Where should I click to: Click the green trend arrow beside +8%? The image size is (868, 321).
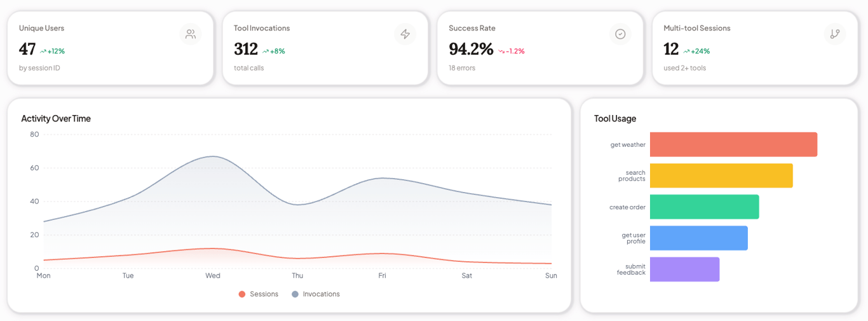click(266, 51)
